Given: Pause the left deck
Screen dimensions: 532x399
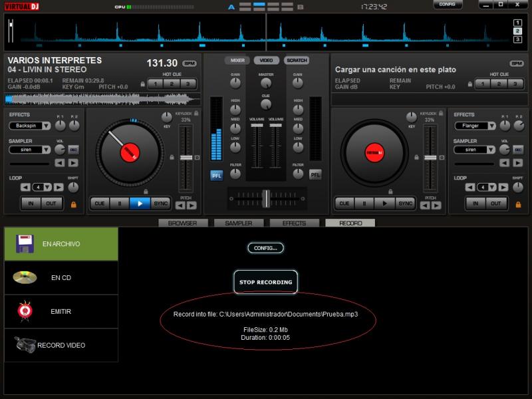Looking at the screenshot, I should click(120, 203).
